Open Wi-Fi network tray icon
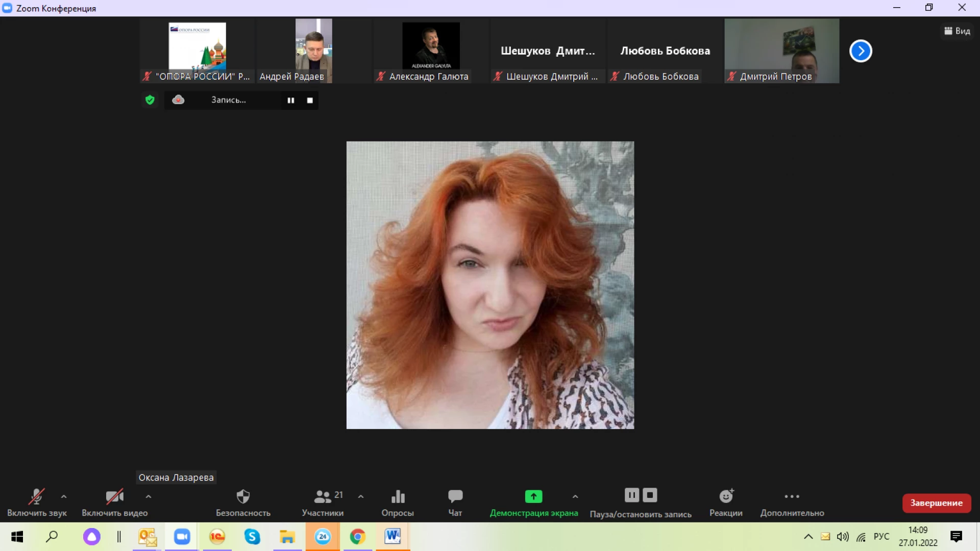 point(862,537)
